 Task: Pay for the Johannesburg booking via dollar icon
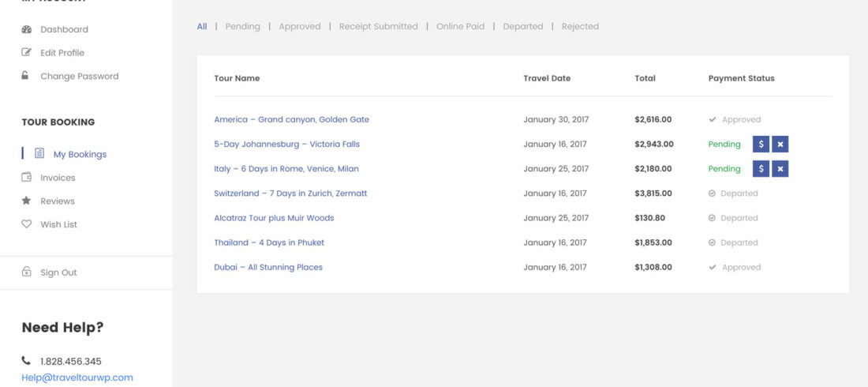[x=761, y=145]
